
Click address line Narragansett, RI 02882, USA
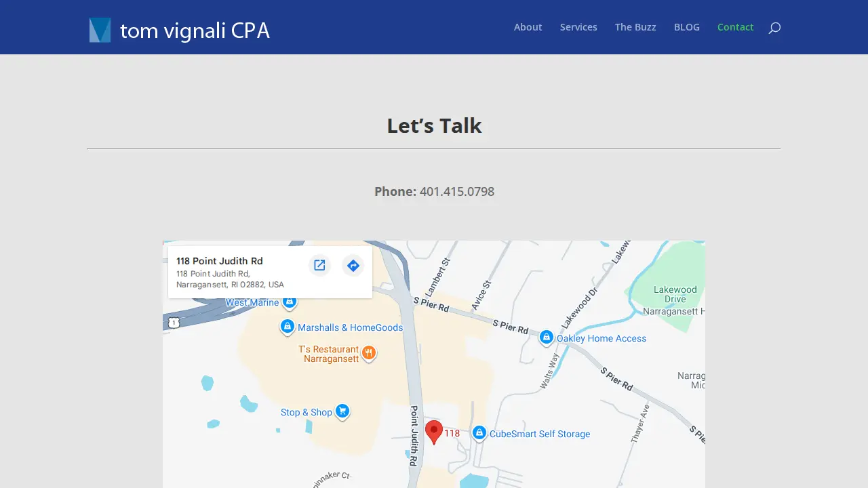pyautogui.click(x=230, y=285)
